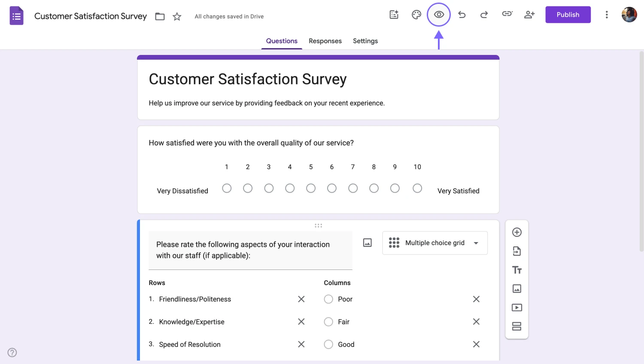Click the redo arrow icon
This screenshot has height=364, width=644.
pos(484,15)
